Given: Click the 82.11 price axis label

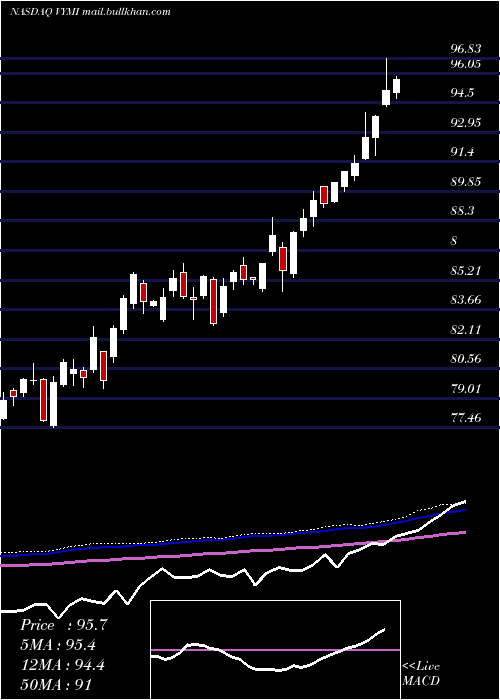Looking at the screenshot, I should 466,329.
